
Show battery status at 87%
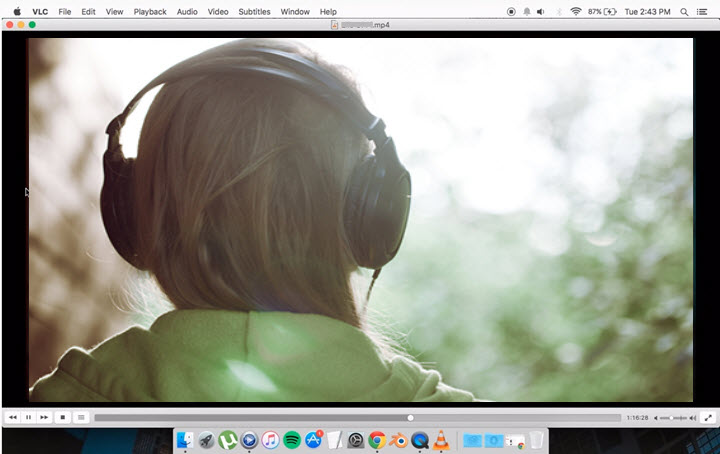pos(602,12)
